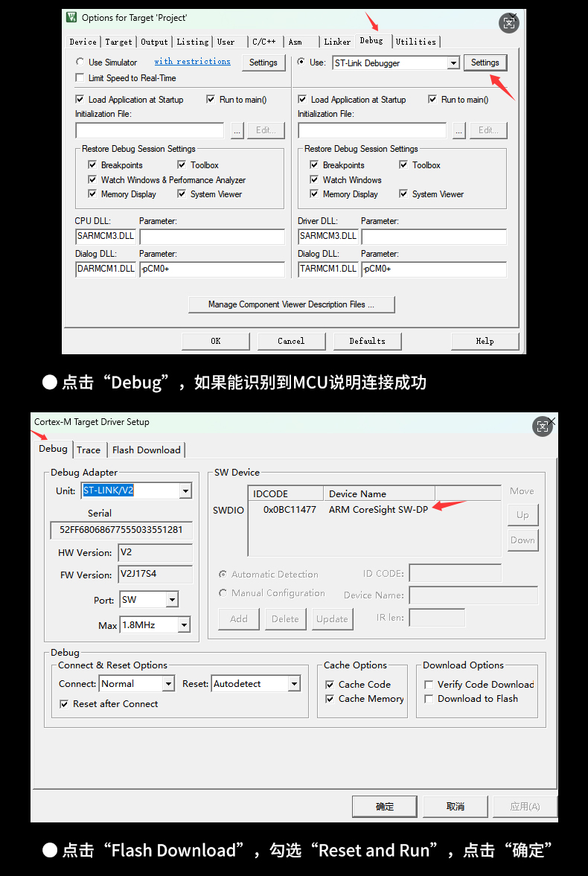
Task: Expand the ST-LINK/V2 Unit dropdown
Action: 185,491
